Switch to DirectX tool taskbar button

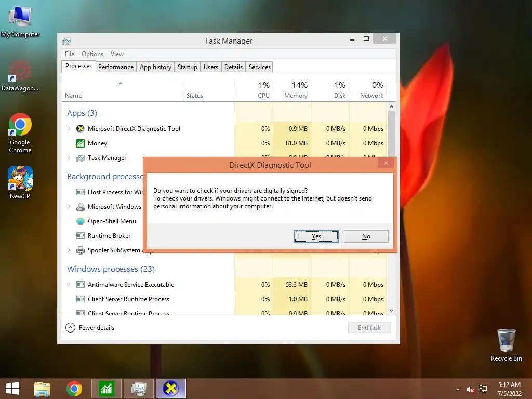170,389
